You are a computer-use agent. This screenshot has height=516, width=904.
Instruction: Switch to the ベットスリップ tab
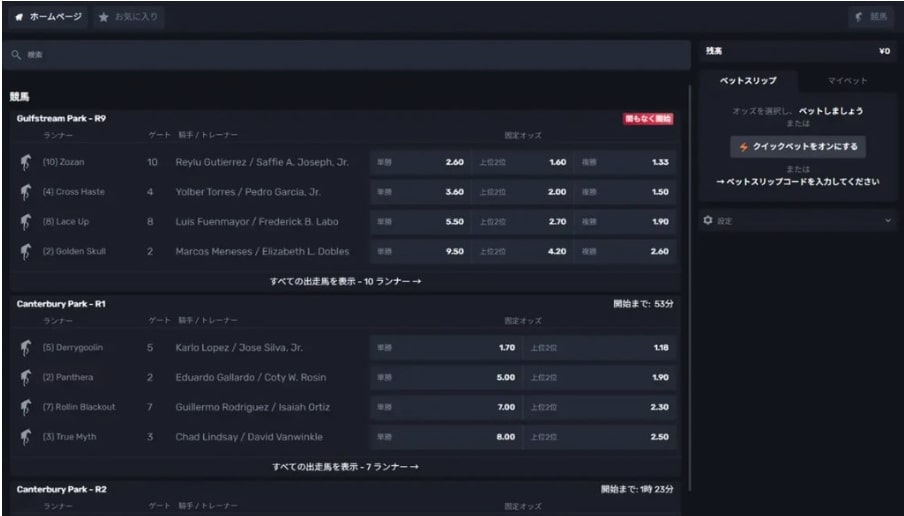tap(748, 81)
